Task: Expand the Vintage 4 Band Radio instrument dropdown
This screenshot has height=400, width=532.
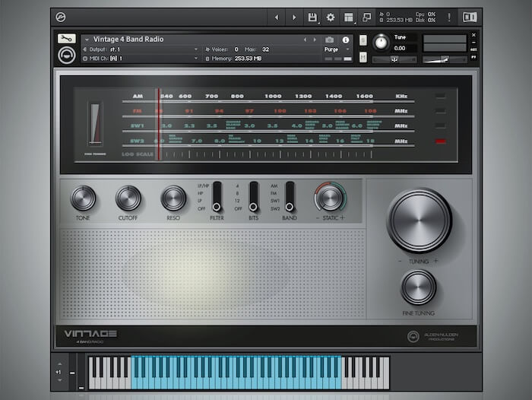Action: pos(87,40)
